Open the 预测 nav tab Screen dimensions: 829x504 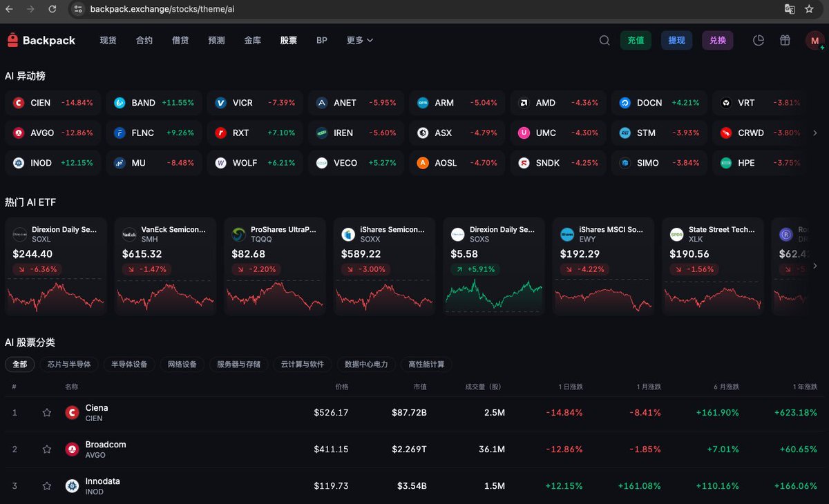[216, 41]
